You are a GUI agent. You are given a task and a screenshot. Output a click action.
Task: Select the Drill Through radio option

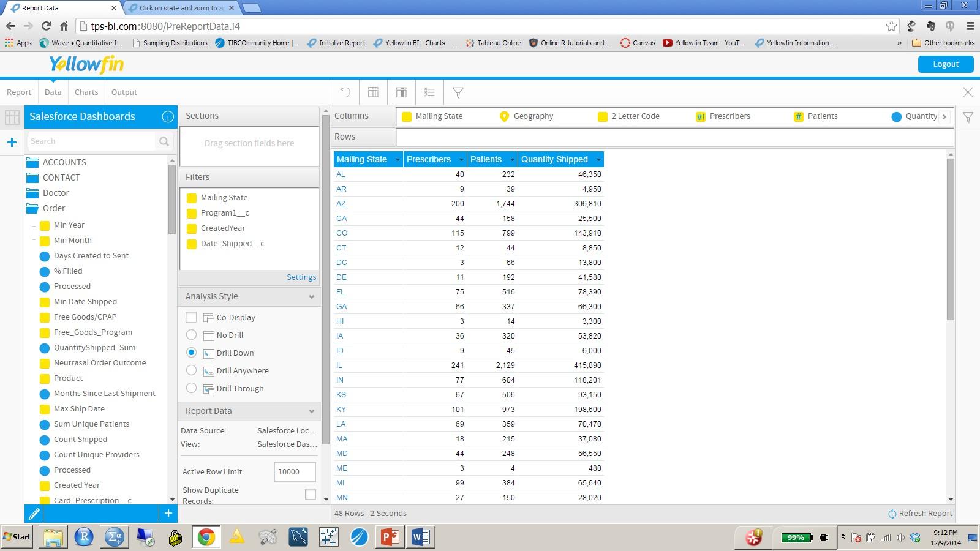click(191, 388)
